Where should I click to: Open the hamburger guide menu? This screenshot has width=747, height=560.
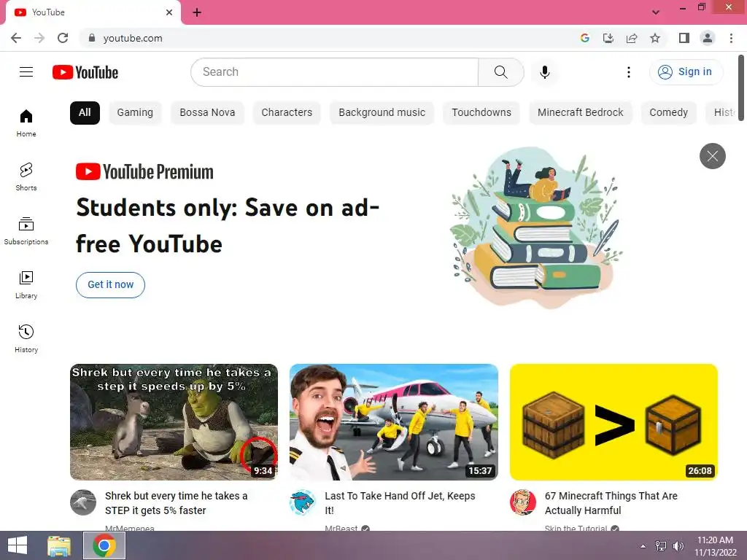click(x=26, y=72)
